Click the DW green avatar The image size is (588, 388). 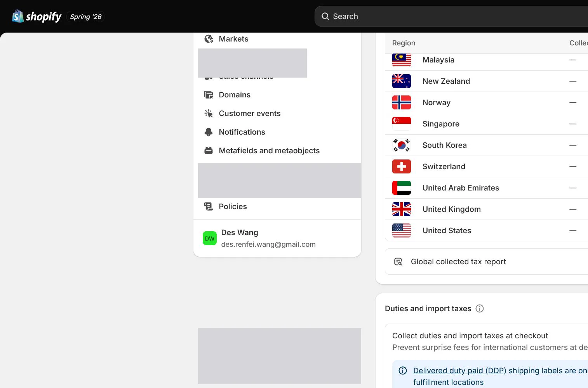tap(210, 238)
